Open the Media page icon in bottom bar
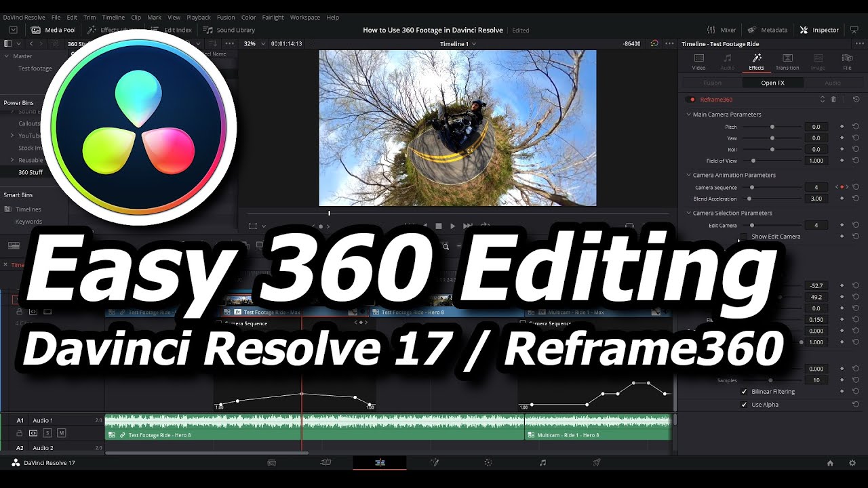 271,463
